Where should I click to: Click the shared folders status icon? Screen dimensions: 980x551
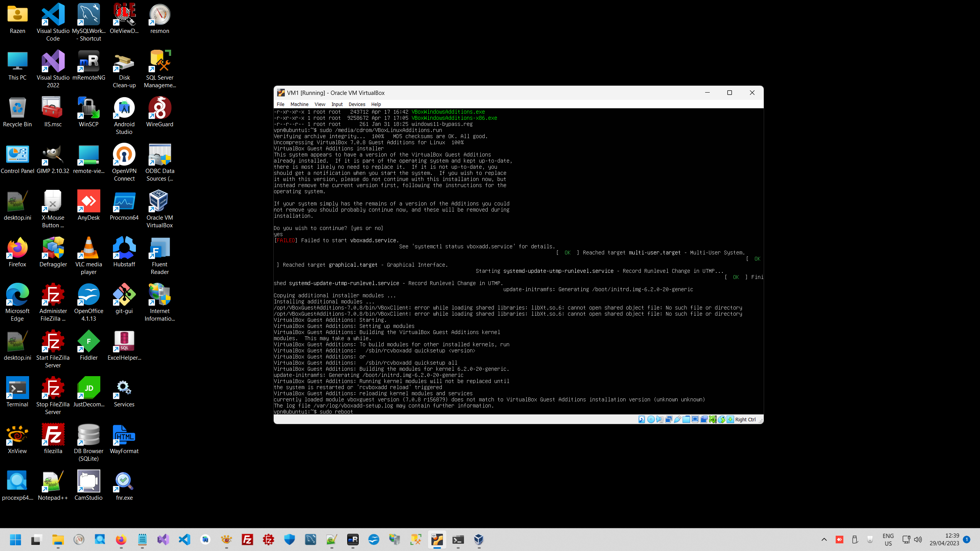click(686, 419)
